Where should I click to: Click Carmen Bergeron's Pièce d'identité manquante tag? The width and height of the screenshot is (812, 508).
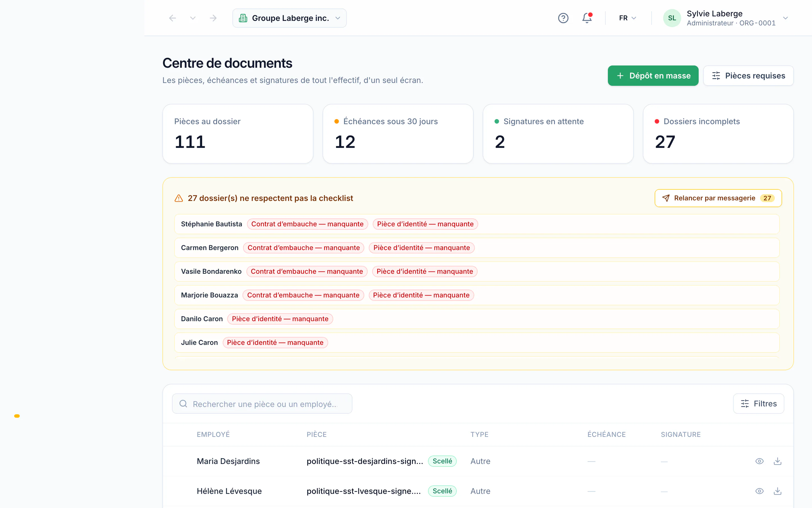click(x=422, y=248)
